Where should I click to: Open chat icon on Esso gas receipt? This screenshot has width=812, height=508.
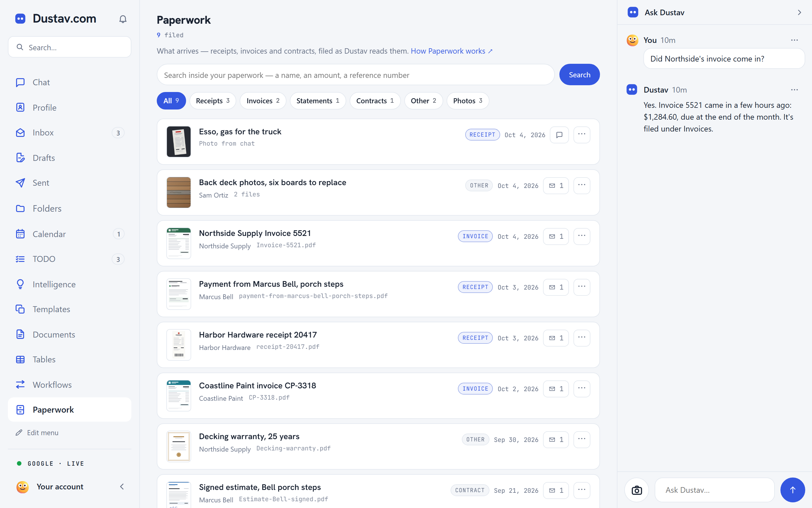tap(559, 135)
